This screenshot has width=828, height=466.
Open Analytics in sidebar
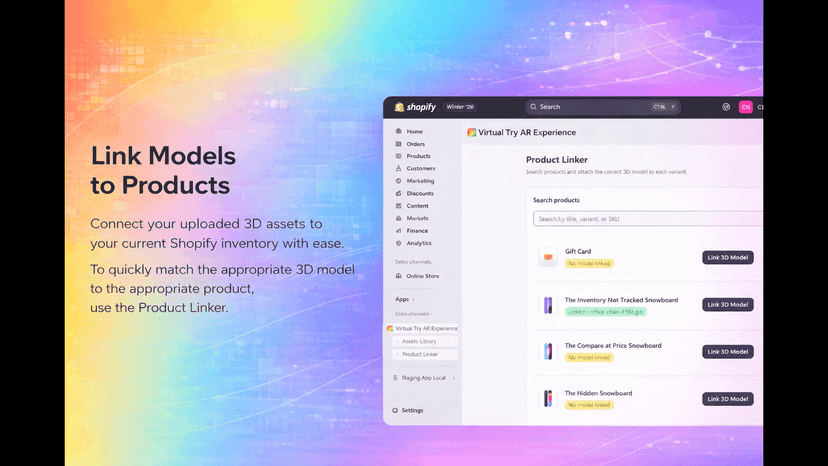tap(419, 243)
